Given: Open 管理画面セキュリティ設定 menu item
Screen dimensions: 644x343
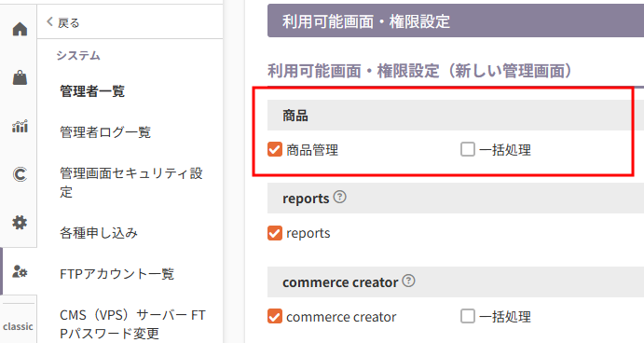Looking at the screenshot, I should click(x=131, y=183).
